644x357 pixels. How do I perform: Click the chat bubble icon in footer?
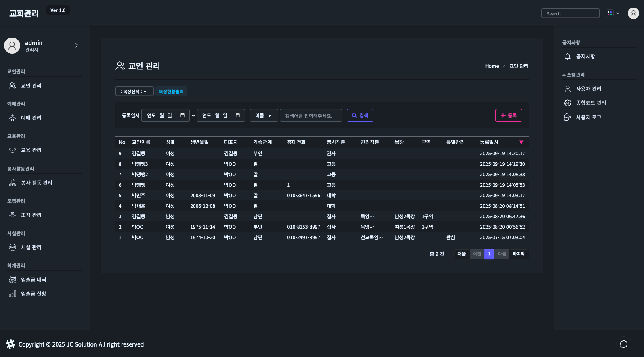tap(623, 344)
